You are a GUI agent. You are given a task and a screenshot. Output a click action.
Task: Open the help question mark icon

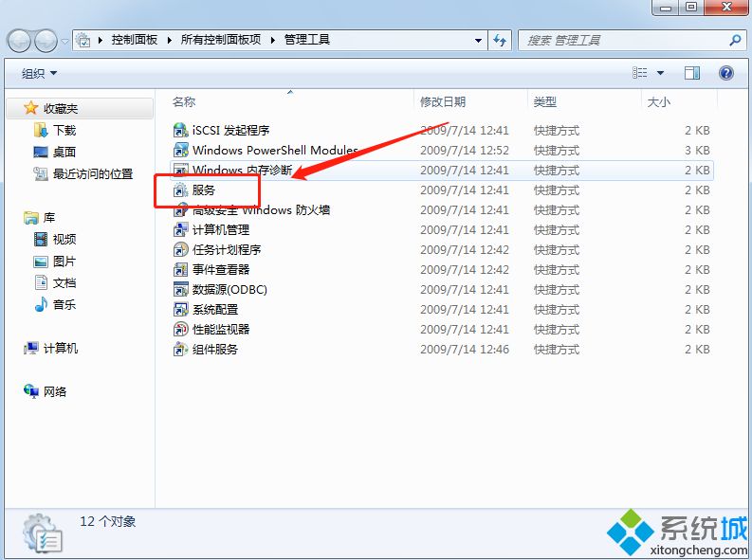pos(726,73)
